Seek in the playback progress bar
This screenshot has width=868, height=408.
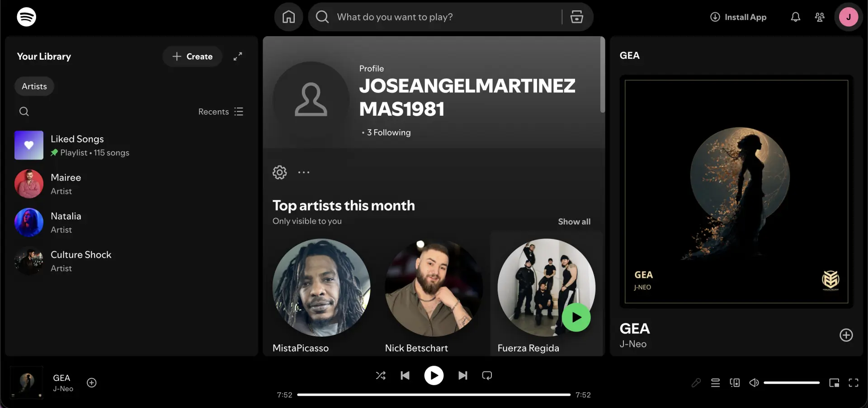click(x=434, y=394)
